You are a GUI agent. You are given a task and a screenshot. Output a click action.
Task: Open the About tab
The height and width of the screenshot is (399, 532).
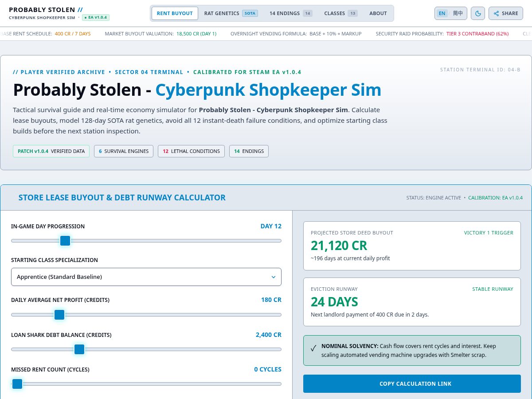click(378, 13)
